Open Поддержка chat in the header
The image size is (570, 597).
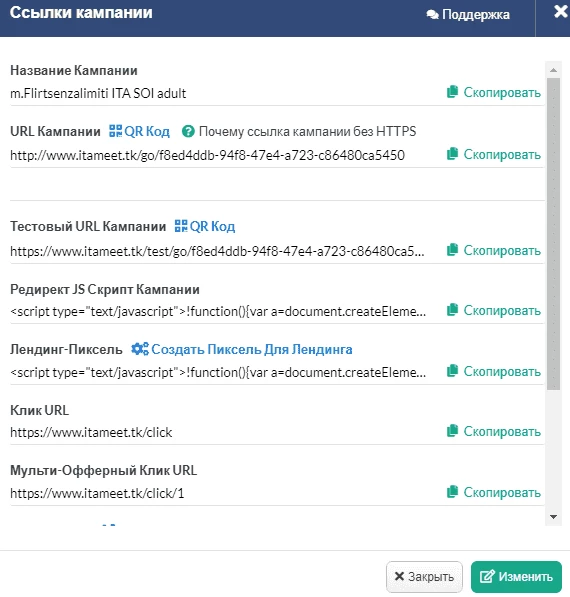coord(468,14)
